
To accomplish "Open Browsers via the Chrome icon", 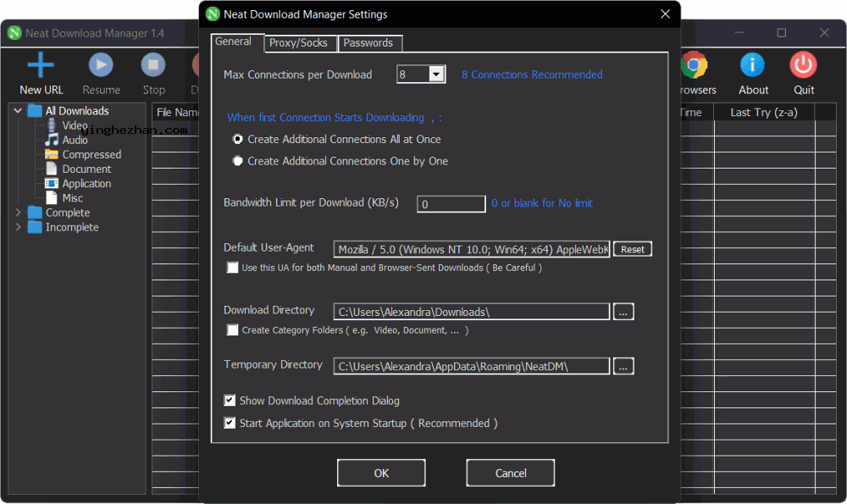I will (x=694, y=65).
